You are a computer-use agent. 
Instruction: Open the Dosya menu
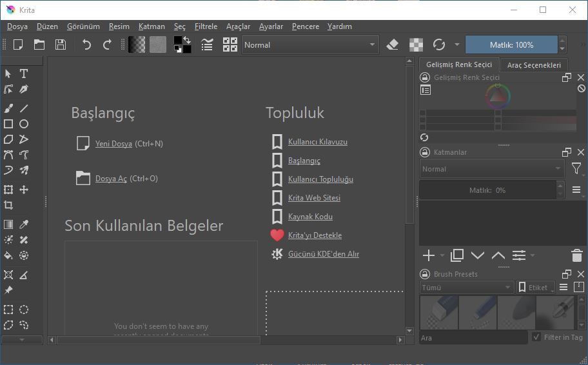[x=17, y=26]
